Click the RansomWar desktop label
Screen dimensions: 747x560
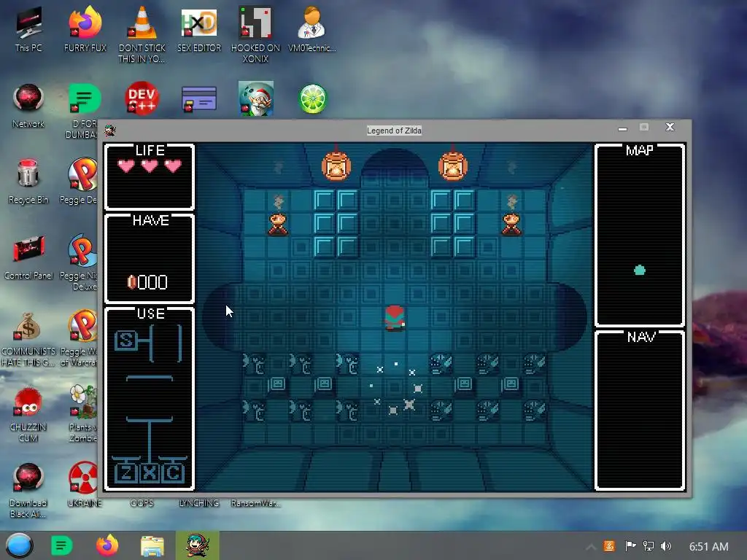click(x=256, y=503)
